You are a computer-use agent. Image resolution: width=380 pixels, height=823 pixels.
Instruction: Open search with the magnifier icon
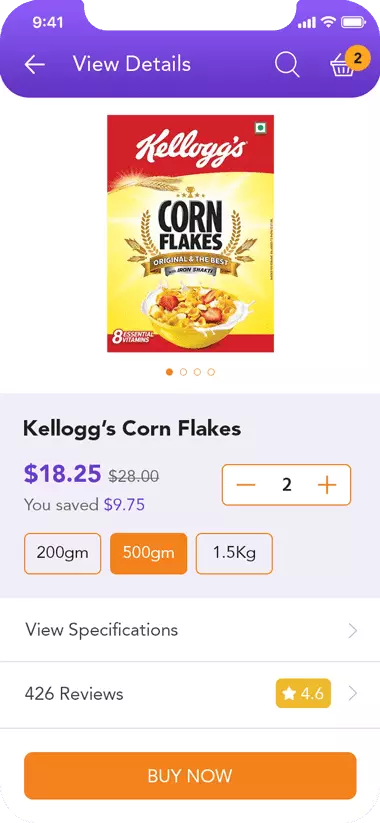(x=287, y=65)
